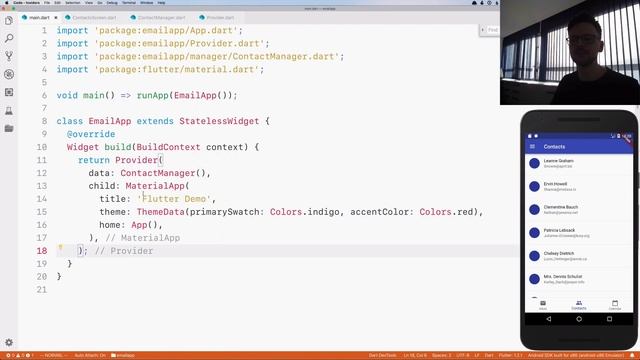Viewport: 640px width, 360px height.
Task: Open the folder icon view in activity bar
Action: (x=9, y=129)
